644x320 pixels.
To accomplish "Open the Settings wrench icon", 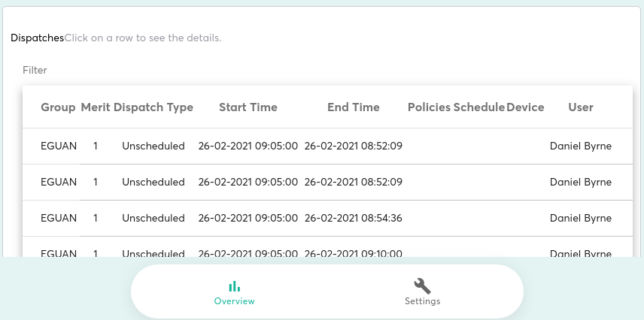I will 422,286.
